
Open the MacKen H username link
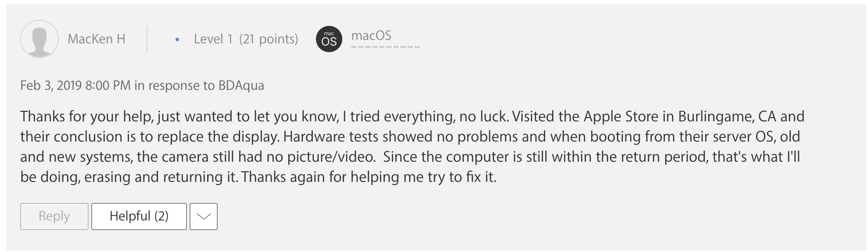tap(96, 39)
